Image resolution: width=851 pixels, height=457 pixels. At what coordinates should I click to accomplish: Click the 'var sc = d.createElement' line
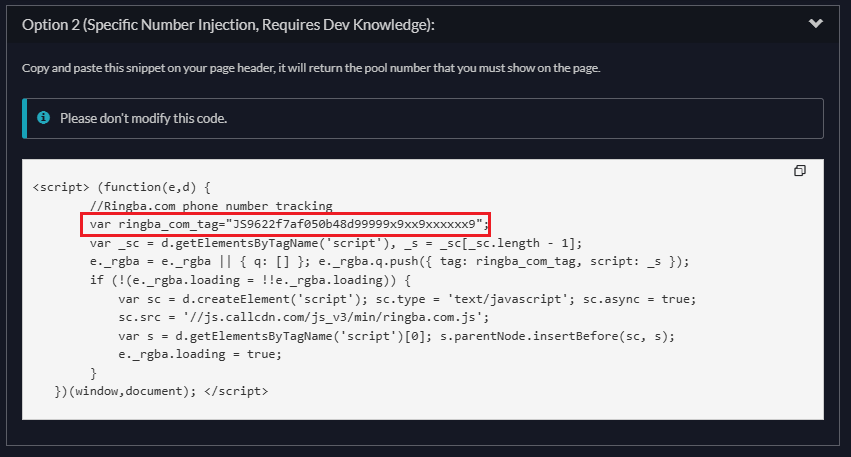(407, 299)
